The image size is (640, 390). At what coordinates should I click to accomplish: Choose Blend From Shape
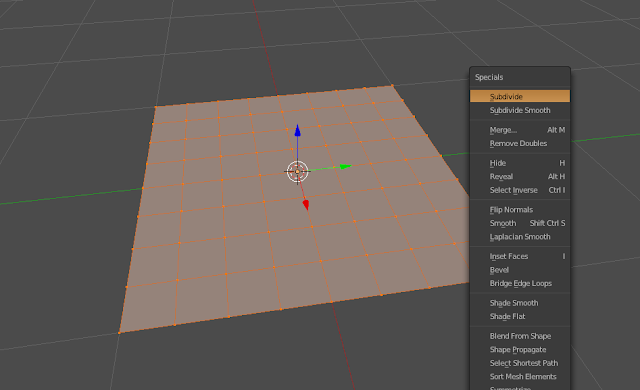[520, 336]
